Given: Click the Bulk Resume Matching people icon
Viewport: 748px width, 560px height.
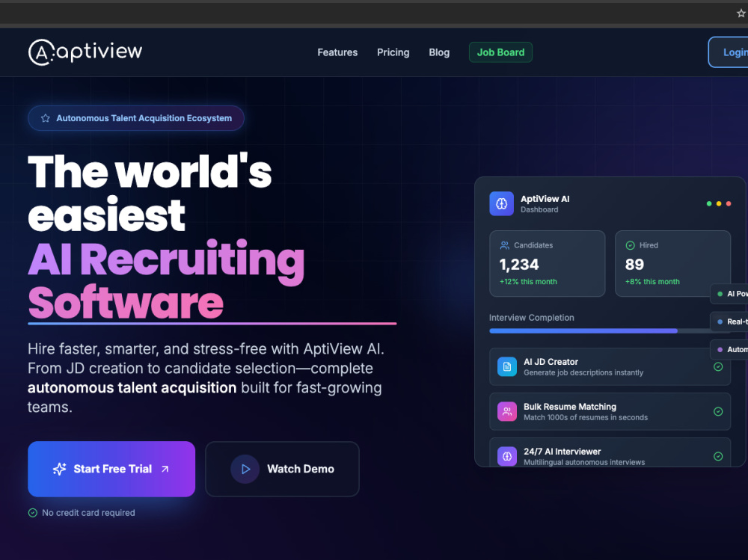Looking at the screenshot, I should (x=506, y=412).
